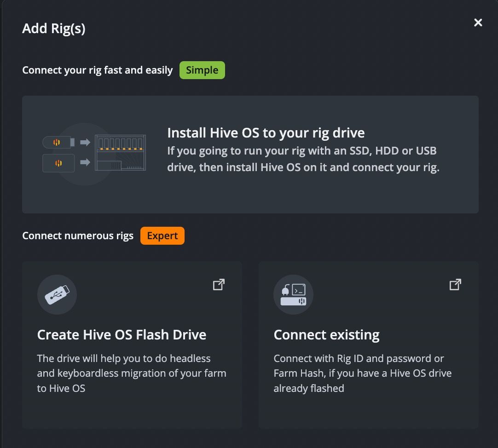The height and width of the screenshot is (448, 498).
Task: Click the headless and keyboardless migration description
Action: tap(132, 373)
